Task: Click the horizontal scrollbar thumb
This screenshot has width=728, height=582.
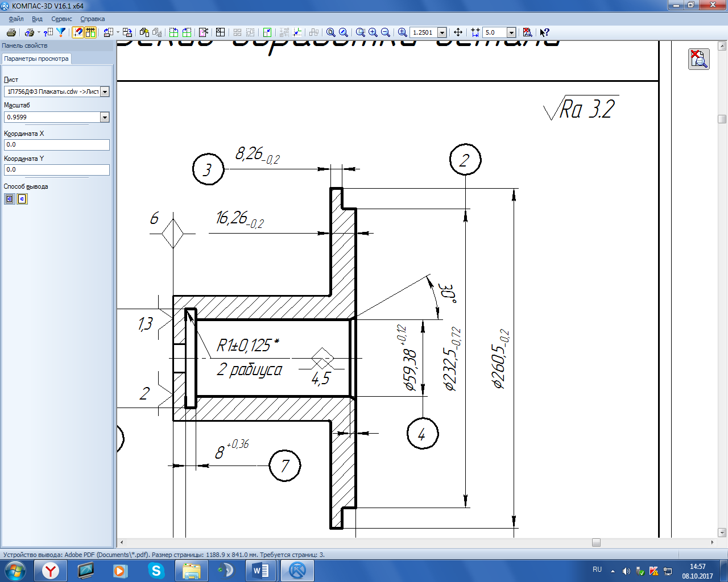Action: click(x=596, y=543)
